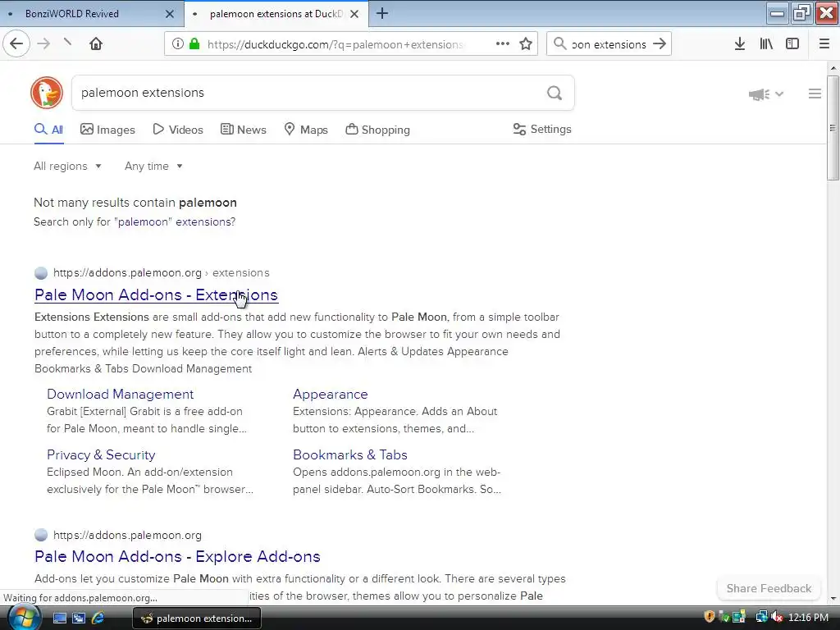Open the DuckDuckGo megaphone menu
The height and width of the screenshot is (630, 840).
click(765, 94)
